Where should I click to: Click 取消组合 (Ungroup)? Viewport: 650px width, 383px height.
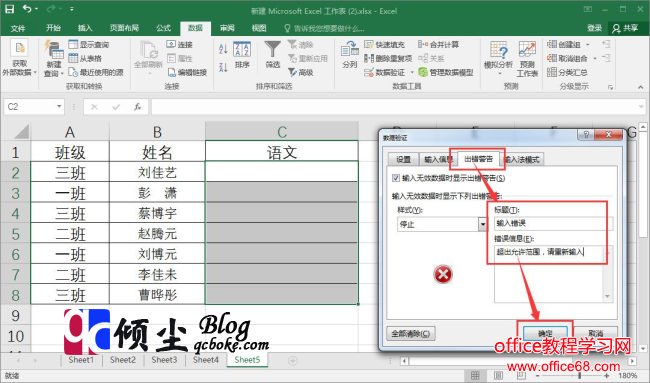pos(568,58)
